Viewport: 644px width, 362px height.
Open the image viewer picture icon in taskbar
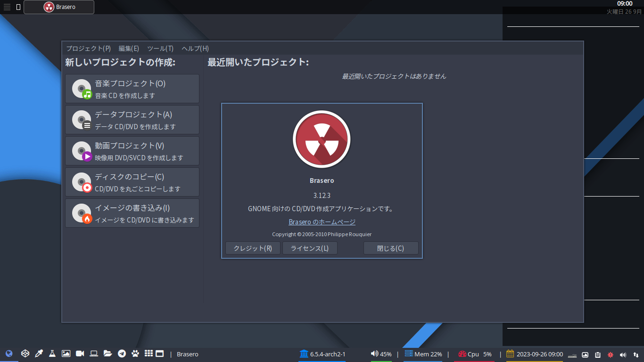(66, 354)
